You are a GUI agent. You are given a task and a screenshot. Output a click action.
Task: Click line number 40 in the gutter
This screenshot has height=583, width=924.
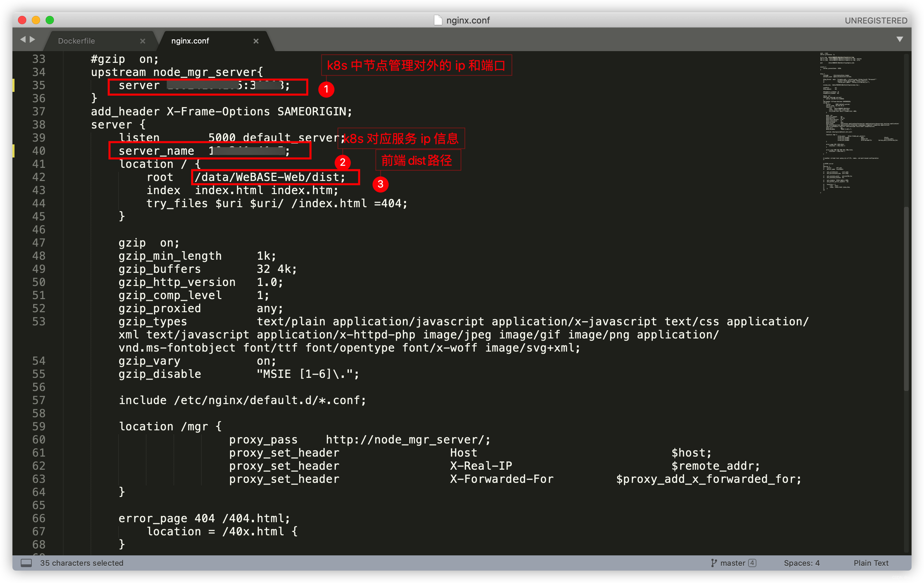39,151
